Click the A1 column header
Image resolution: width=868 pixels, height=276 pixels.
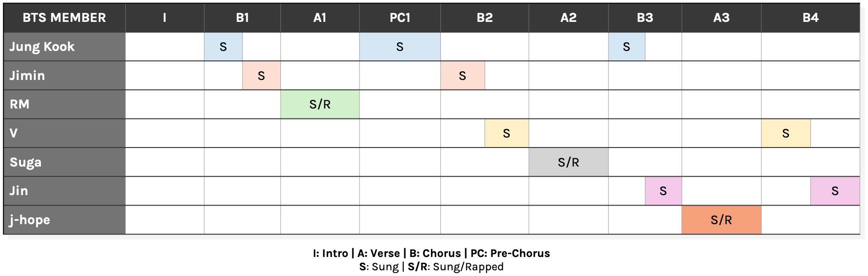320,18
